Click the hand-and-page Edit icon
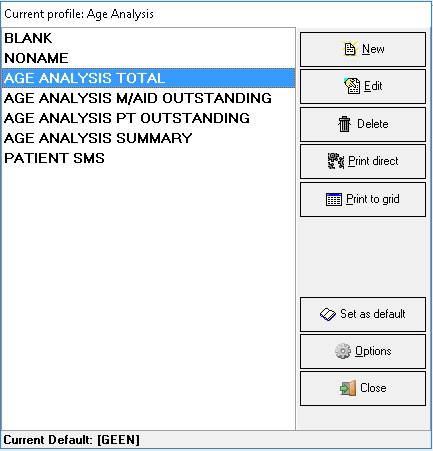 point(352,86)
